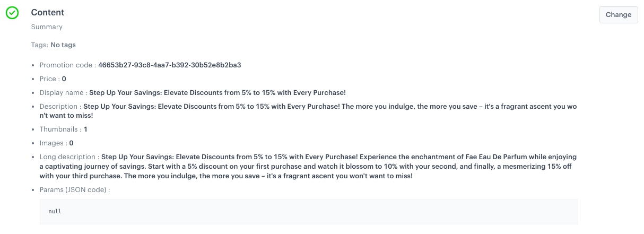Click the null JSON code block

click(x=308, y=211)
